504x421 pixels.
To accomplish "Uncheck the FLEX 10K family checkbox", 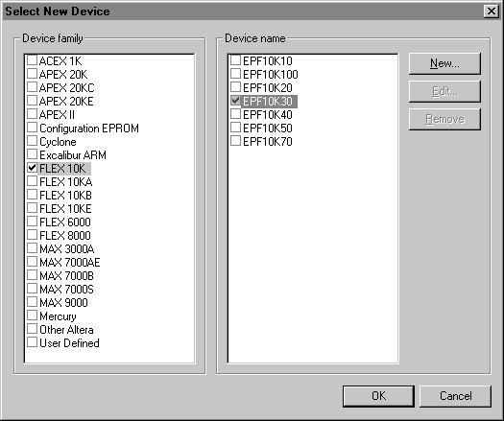I will 32,168.
